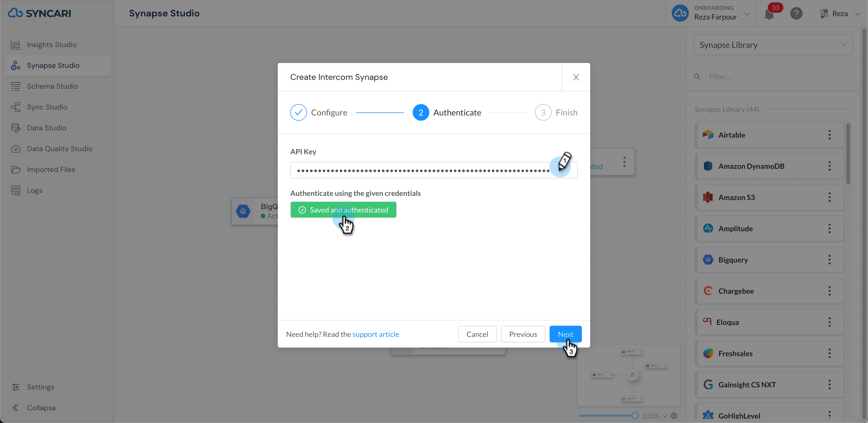Click the Synapse Library vertical scrollbar
868x423 pixels.
pyautogui.click(x=848, y=154)
